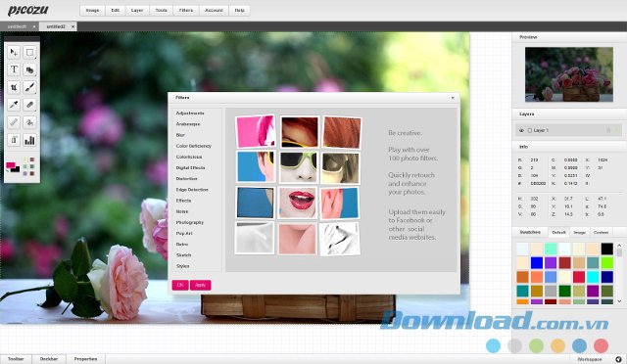Choose Pop Art filter category
This screenshot has height=364, width=627.
click(x=184, y=233)
